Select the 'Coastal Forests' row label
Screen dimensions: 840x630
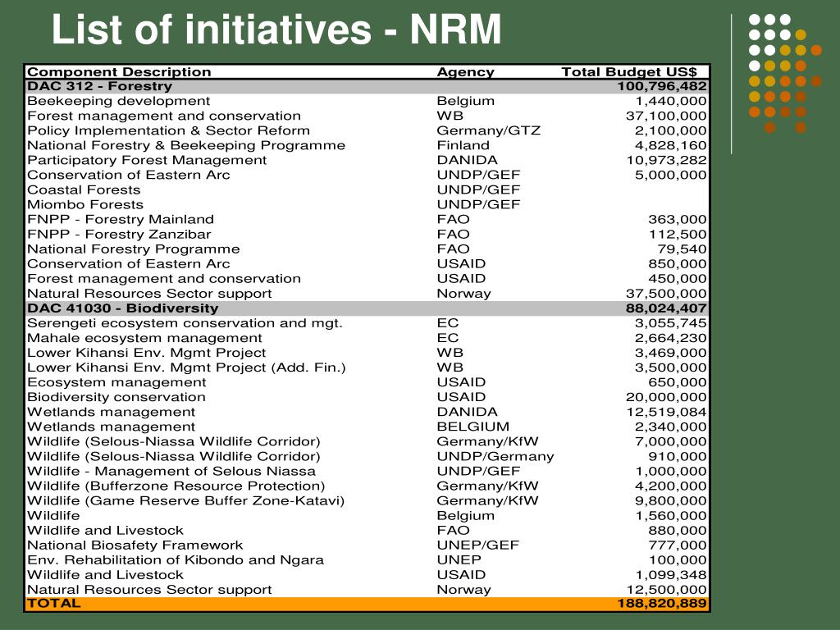(x=84, y=190)
